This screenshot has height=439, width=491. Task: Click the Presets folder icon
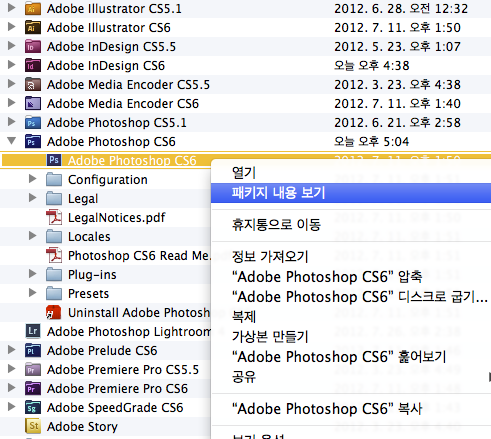tap(54, 293)
